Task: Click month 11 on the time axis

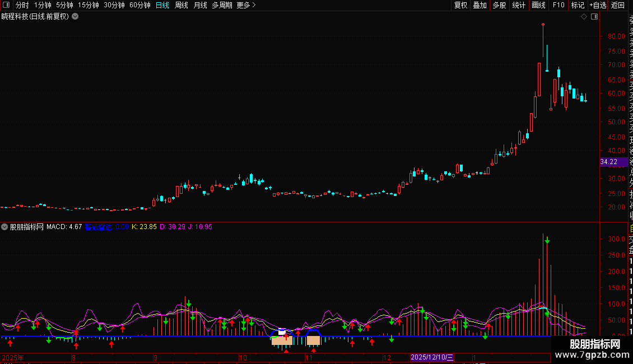Action: pyautogui.click(x=309, y=357)
